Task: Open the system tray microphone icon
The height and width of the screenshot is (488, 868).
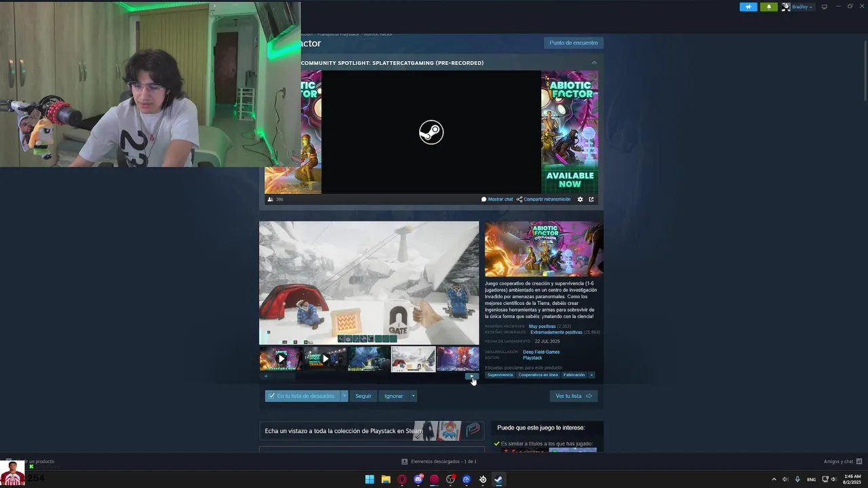Action: click(797, 479)
